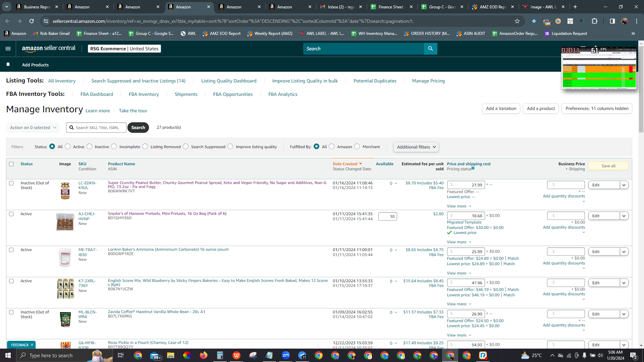
Task: Select the Search Suppressed status radio
Action: (186, 146)
